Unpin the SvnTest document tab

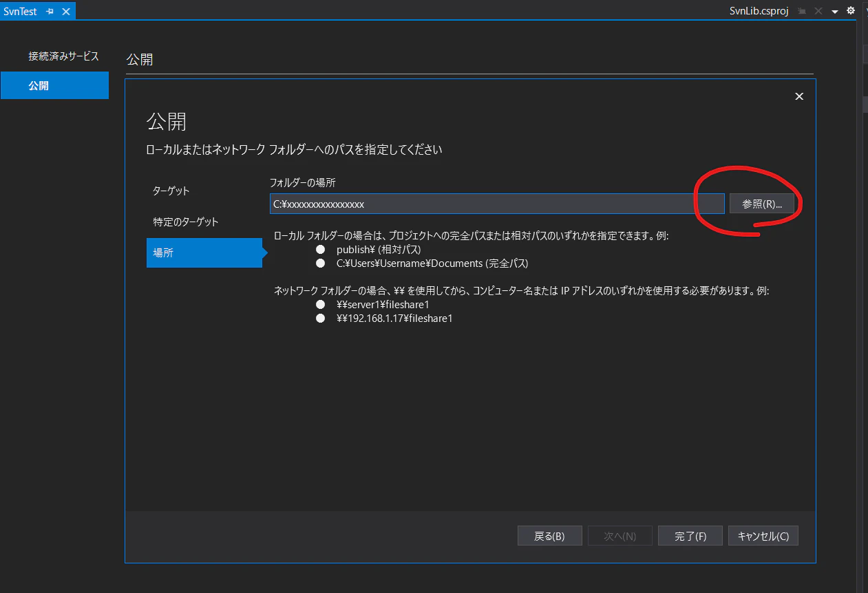coord(49,10)
